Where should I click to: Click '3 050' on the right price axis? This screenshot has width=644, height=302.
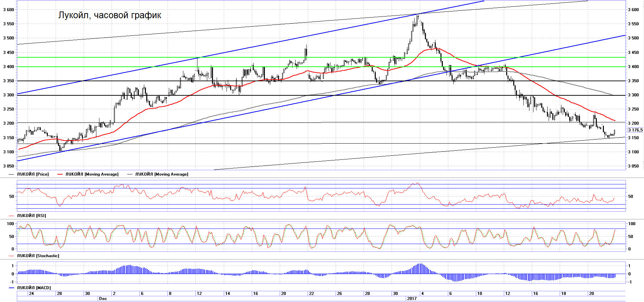point(633,166)
